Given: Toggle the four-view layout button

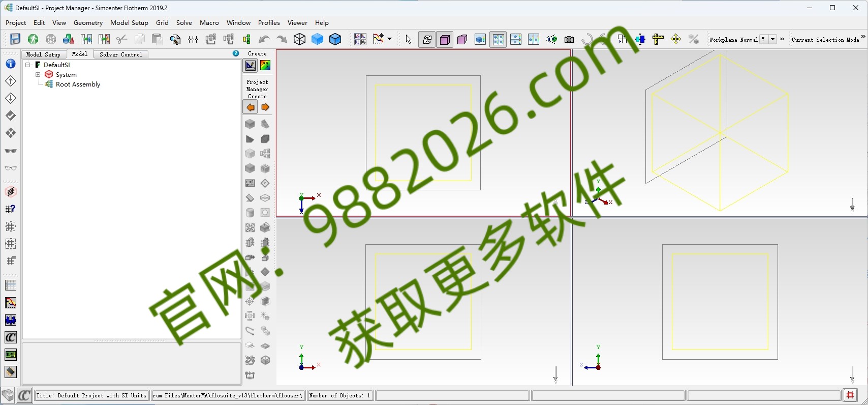Looking at the screenshot, I should click(498, 39).
